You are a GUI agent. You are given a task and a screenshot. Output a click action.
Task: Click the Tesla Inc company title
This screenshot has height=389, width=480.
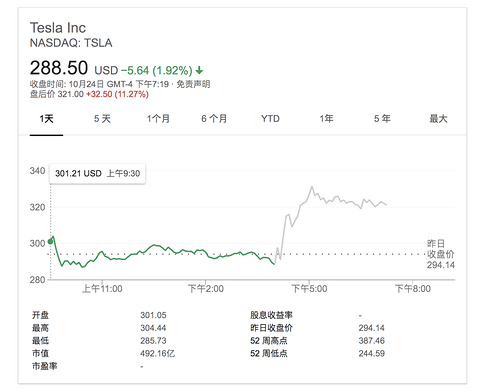(x=58, y=28)
